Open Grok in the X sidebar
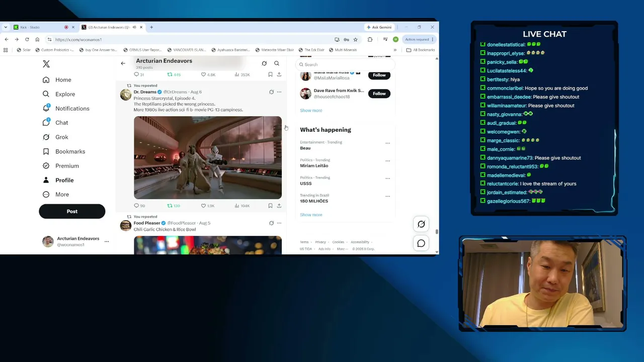 55,137
